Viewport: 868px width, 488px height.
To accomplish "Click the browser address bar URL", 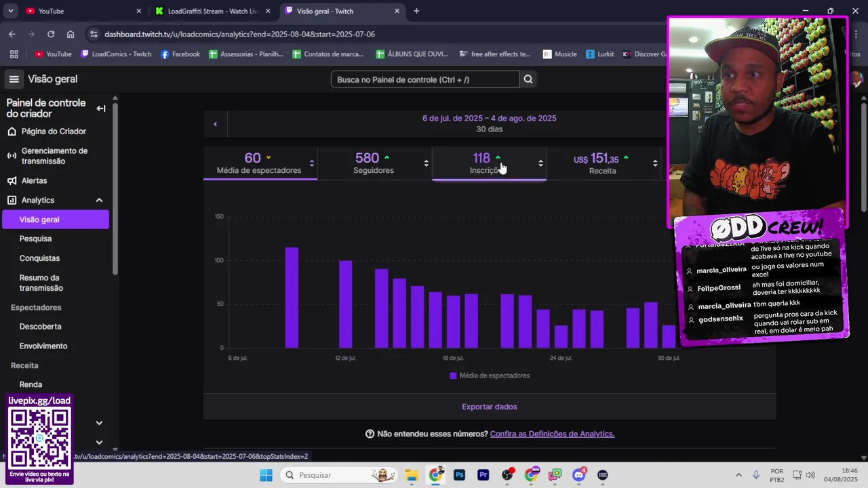I will 239,34.
